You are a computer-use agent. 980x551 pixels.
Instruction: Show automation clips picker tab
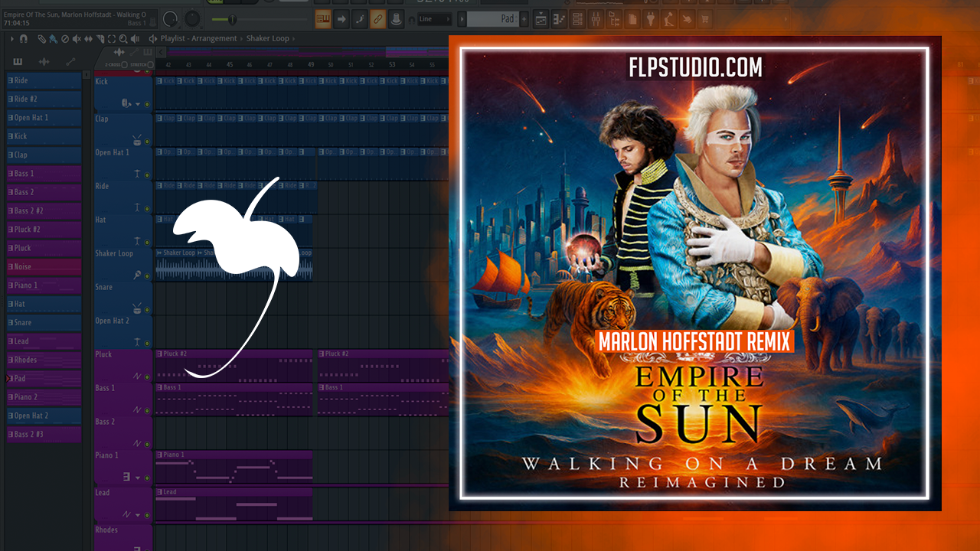pos(70,61)
